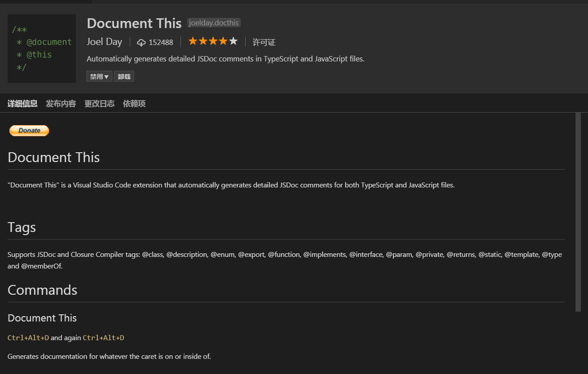Click the cloud download count icon
Screen dimensions: 588x374
141,43
